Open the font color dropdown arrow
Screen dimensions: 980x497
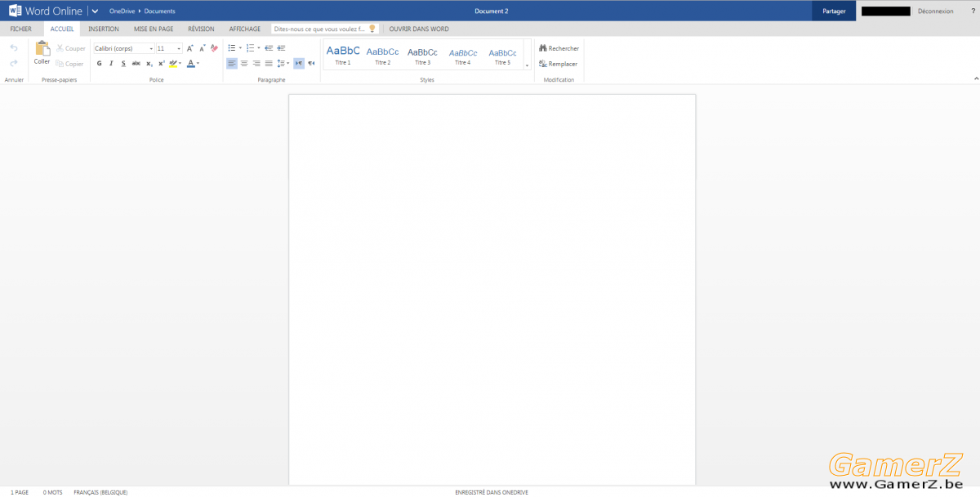pyautogui.click(x=198, y=63)
